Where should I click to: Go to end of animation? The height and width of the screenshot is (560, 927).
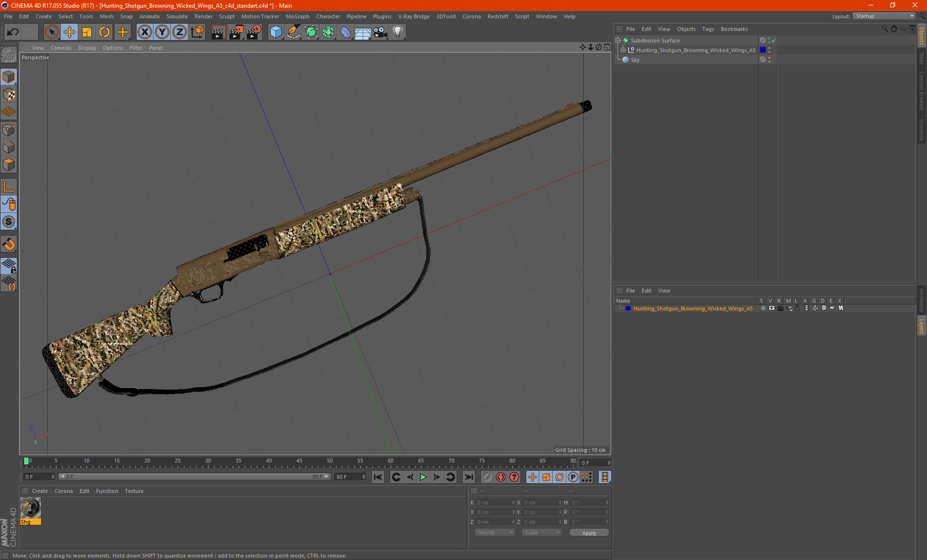pyautogui.click(x=468, y=477)
